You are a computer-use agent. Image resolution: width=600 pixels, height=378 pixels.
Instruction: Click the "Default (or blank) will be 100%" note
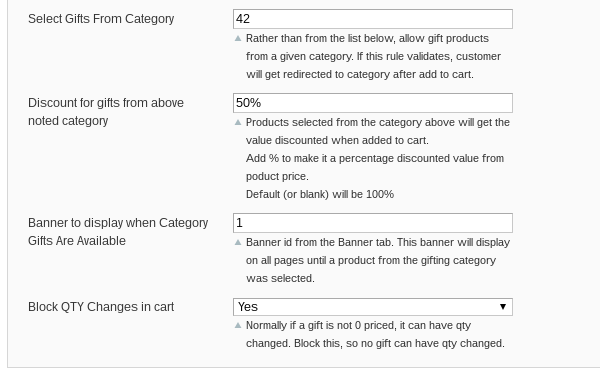pyautogui.click(x=320, y=194)
